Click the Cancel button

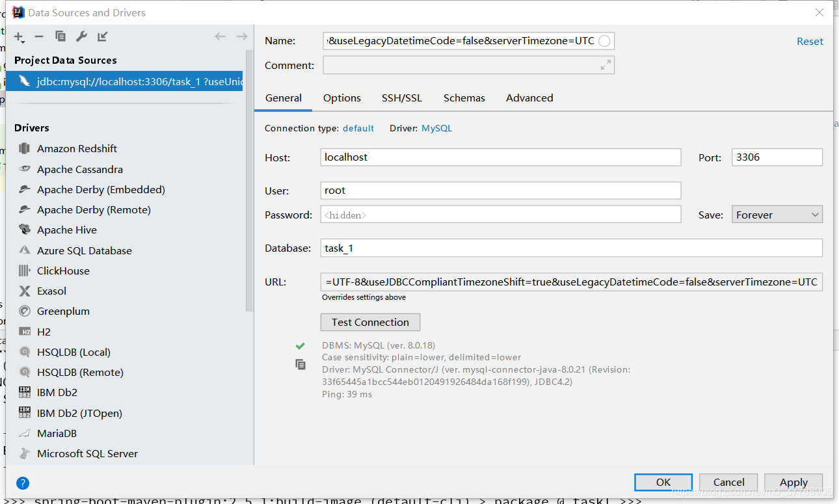(728, 482)
